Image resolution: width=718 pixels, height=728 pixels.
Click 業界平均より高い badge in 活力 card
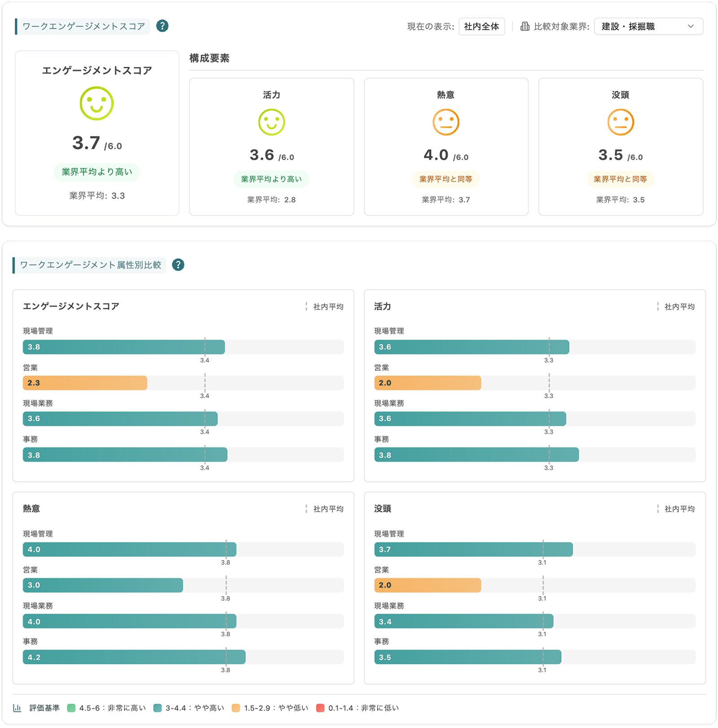[271, 179]
